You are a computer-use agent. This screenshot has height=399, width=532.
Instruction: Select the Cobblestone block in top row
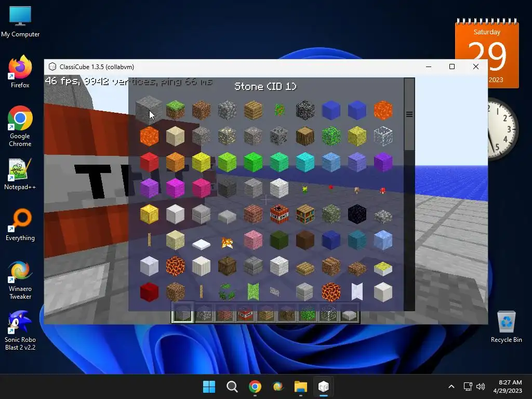point(227,110)
